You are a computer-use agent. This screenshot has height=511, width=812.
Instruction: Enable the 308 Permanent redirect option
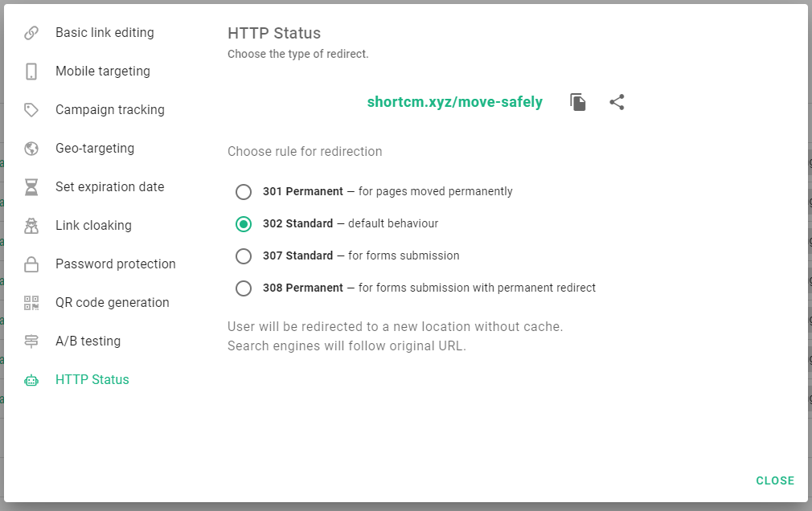pyautogui.click(x=244, y=288)
